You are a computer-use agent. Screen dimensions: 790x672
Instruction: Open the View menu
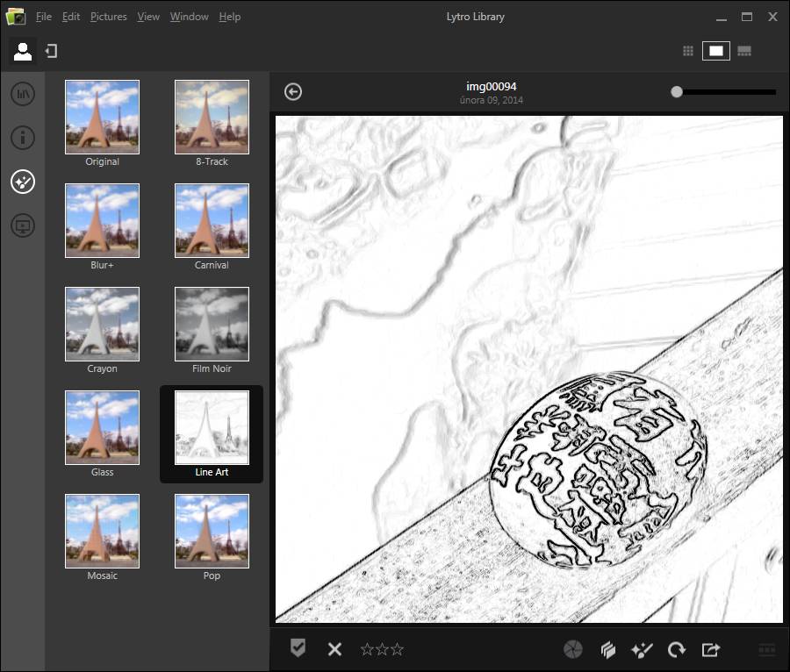click(148, 17)
